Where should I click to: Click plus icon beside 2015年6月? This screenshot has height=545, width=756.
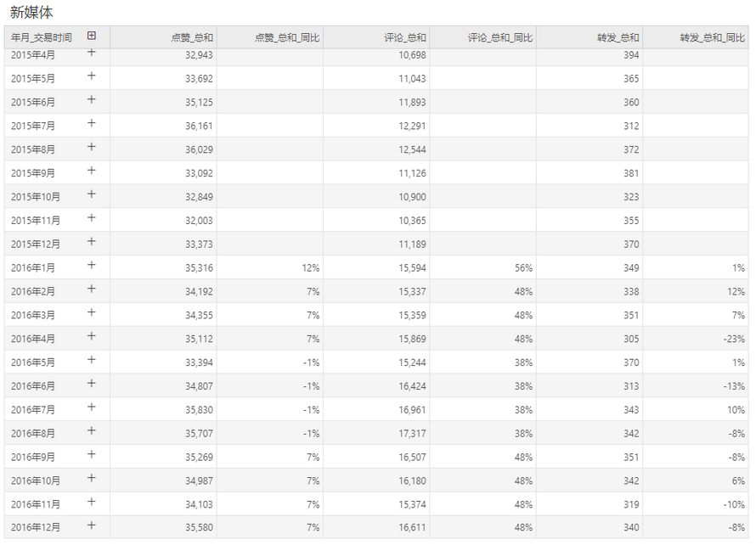(91, 99)
